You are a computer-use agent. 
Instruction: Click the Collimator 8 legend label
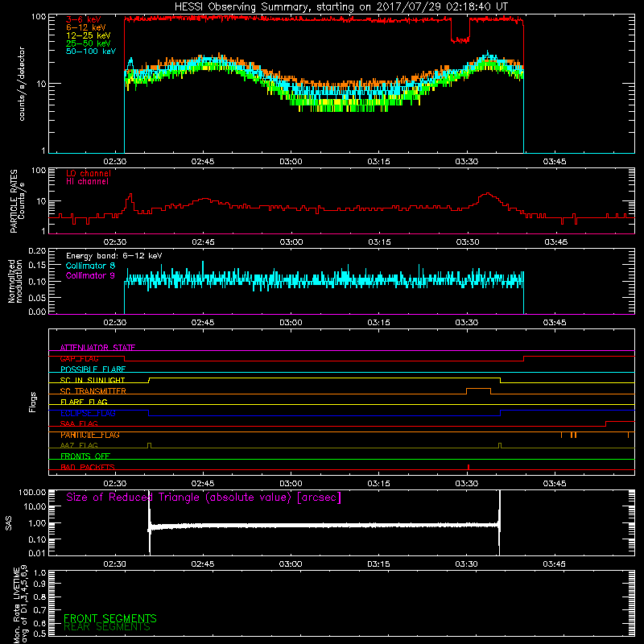90,266
